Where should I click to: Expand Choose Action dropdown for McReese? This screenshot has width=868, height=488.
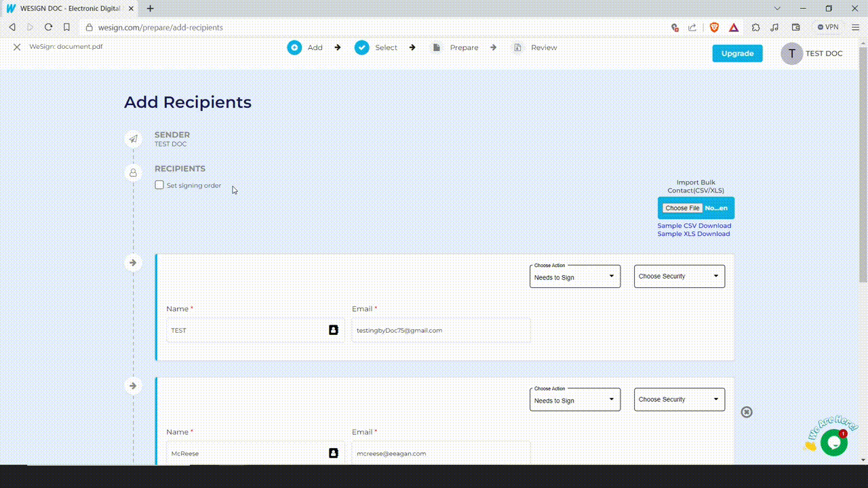[x=574, y=400]
